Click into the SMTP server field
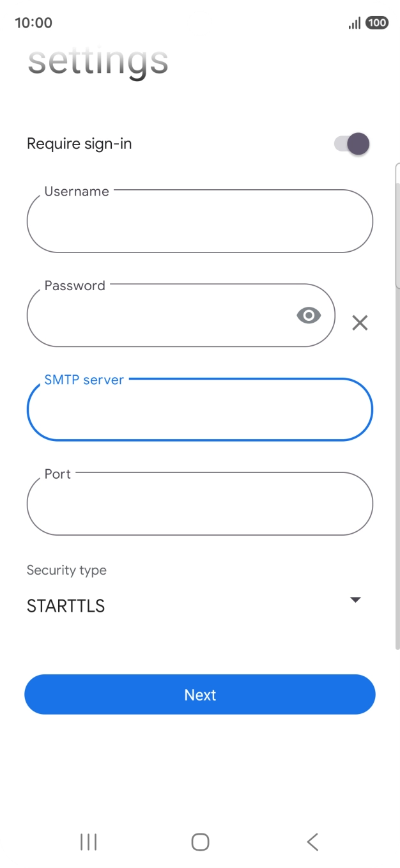The image size is (400, 868). tap(199, 410)
